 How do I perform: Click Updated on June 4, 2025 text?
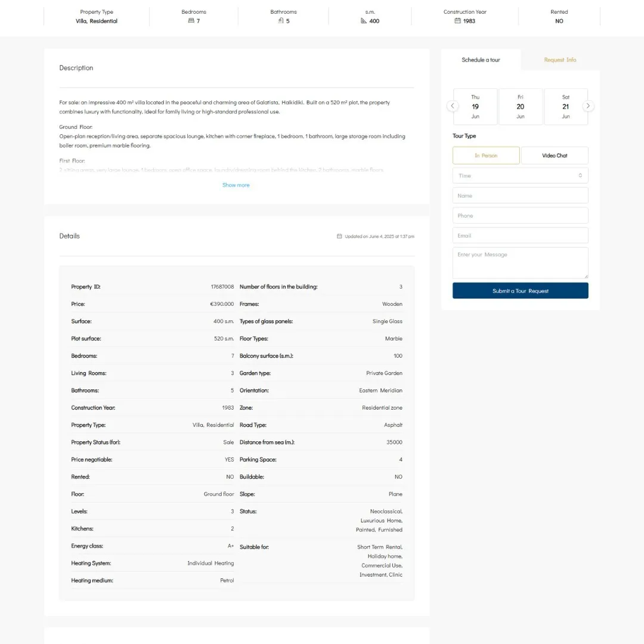tap(379, 236)
